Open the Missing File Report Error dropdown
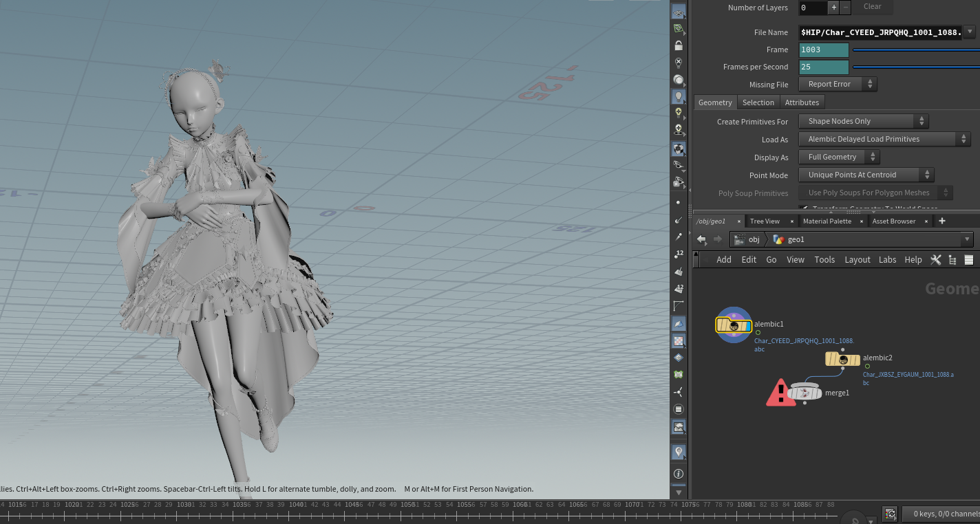Image resolution: width=980 pixels, height=524 pixels. point(838,84)
